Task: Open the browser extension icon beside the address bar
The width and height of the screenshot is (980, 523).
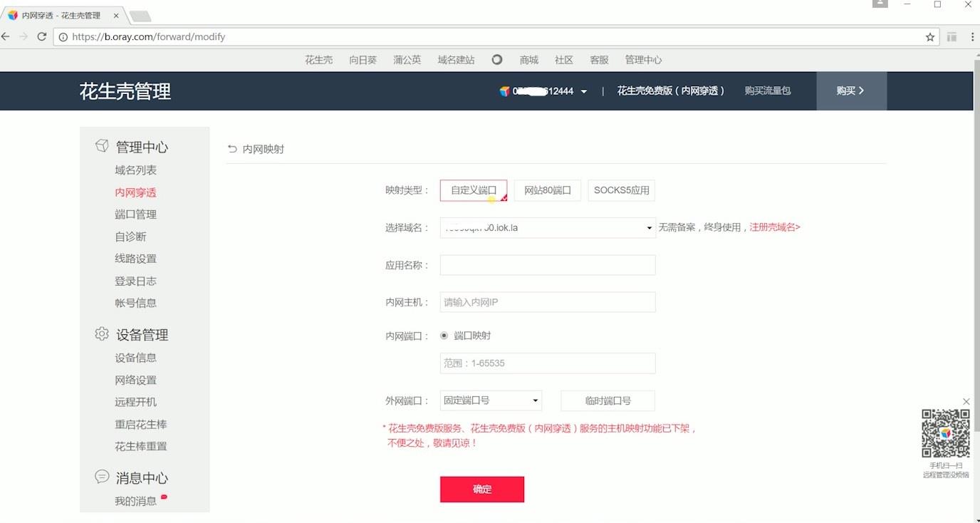Action: click(x=952, y=37)
